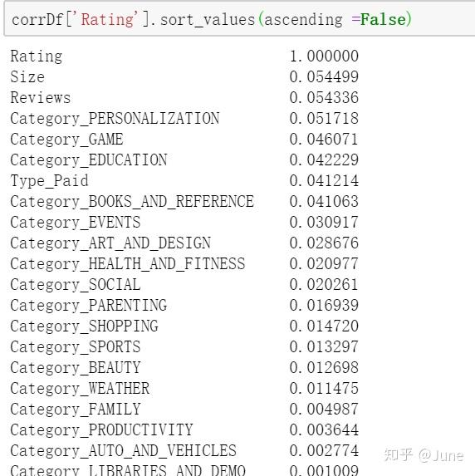
Task: Click the 0.054499 Size value
Action: [324, 76]
